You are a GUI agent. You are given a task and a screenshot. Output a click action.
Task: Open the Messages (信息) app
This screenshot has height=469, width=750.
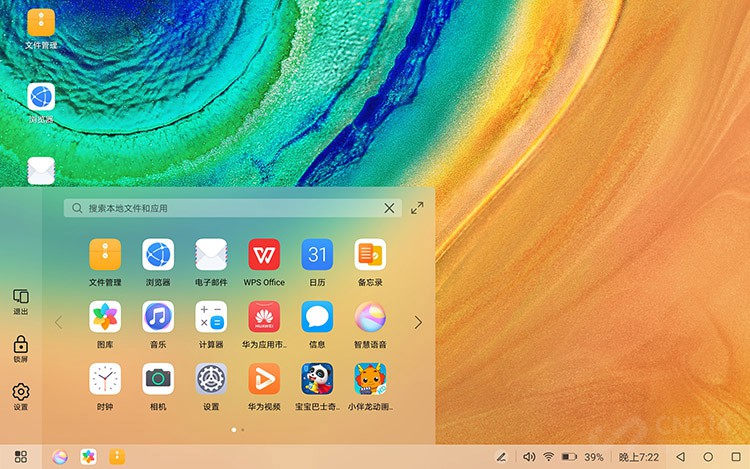tap(317, 317)
